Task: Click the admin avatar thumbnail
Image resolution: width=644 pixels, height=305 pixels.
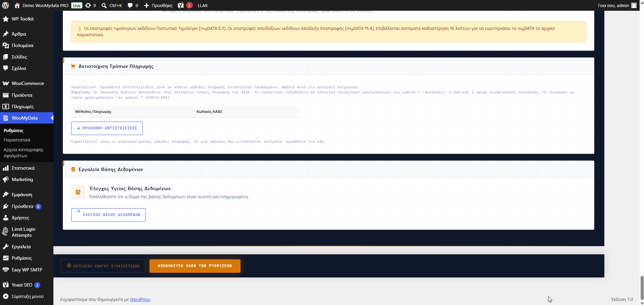Action: [634, 5]
